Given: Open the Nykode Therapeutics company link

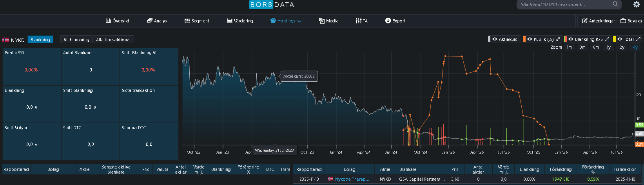Looking at the screenshot, I should (352, 179).
